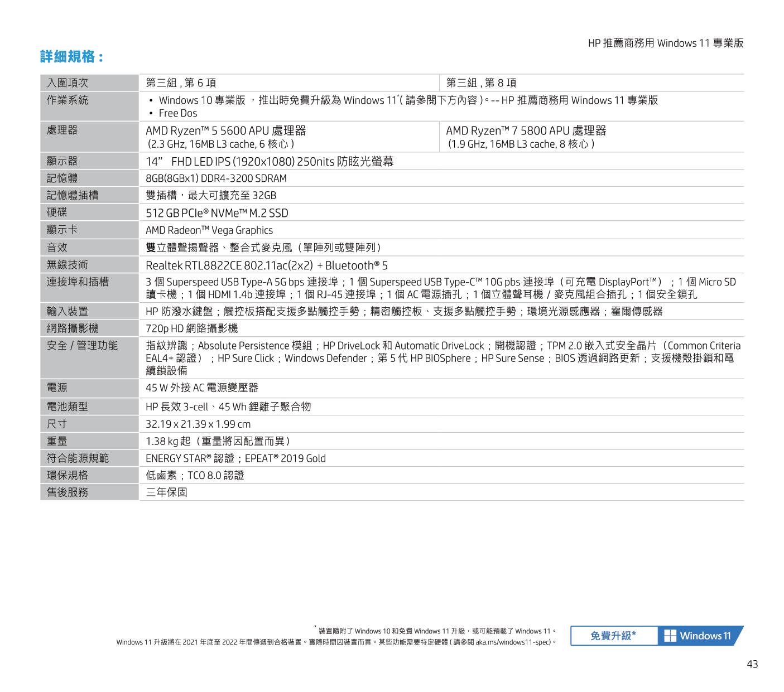This screenshot has width=784, height=692.
Task: Select 8GB(8GBx1) DDR4-3200 SDRAM value
Action: tap(216, 178)
